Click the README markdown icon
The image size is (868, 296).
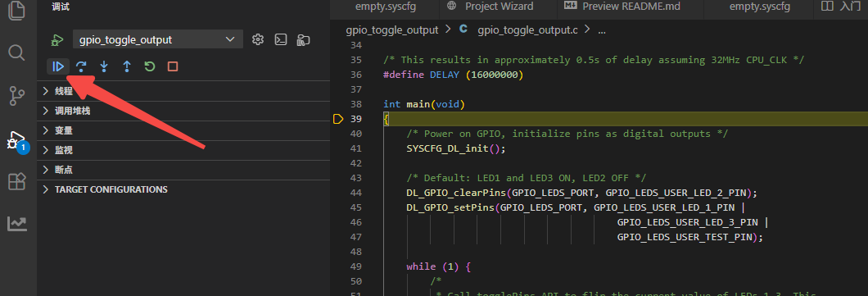571,6
